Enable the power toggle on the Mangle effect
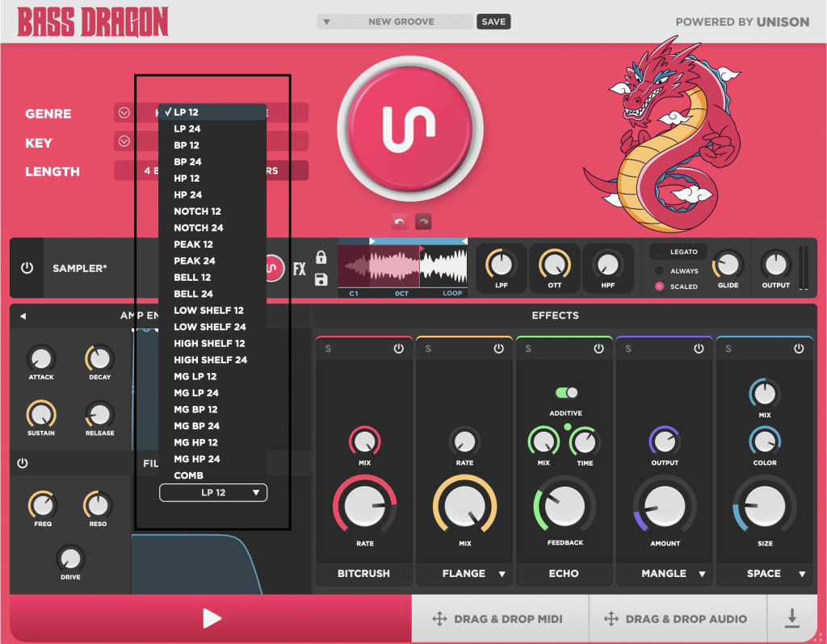The image size is (827, 644). pos(697,348)
